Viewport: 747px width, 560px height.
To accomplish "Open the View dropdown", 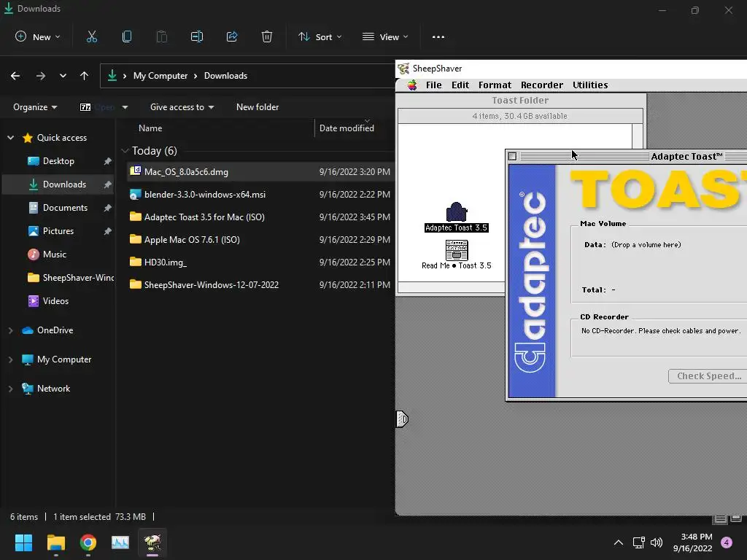I will [385, 36].
